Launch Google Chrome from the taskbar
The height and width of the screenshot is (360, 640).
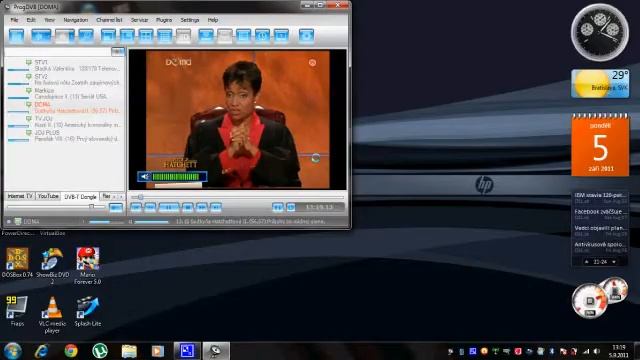pos(71,351)
